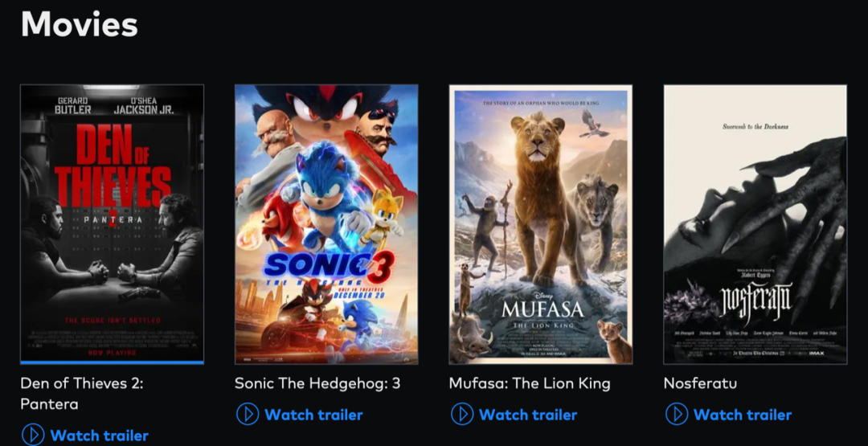
Task: Click the play circle icon under Mufasa: The Lion King
Action: (461, 414)
